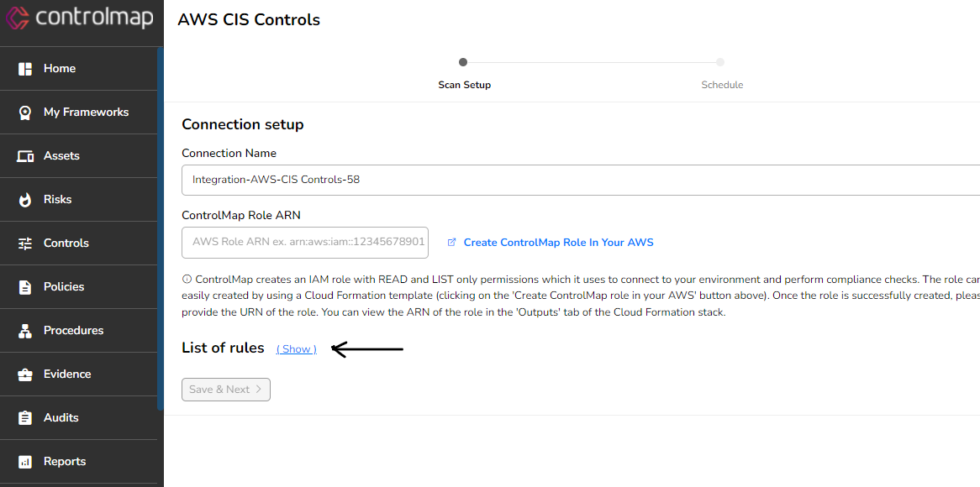Click the controlmap logo
This screenshot has height=487, width=980.
coord(81,17)
